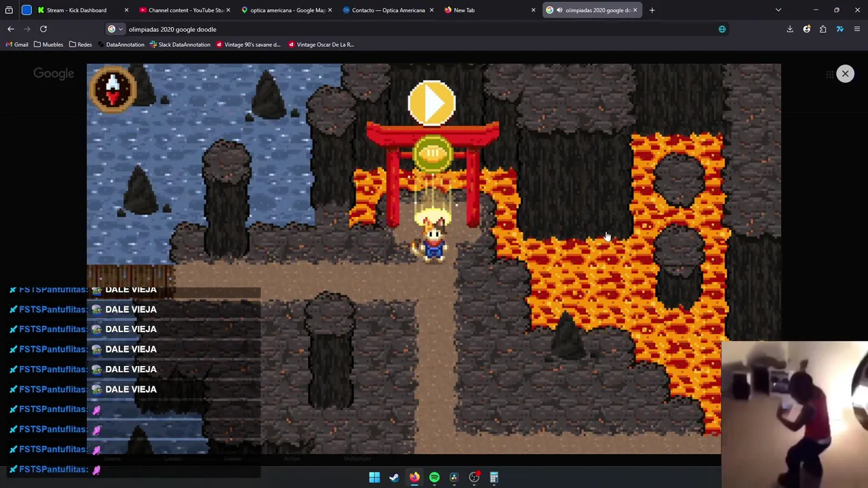
Task: Select the olimpiadas 2020 google doodle tab
Action: point(592,10)
